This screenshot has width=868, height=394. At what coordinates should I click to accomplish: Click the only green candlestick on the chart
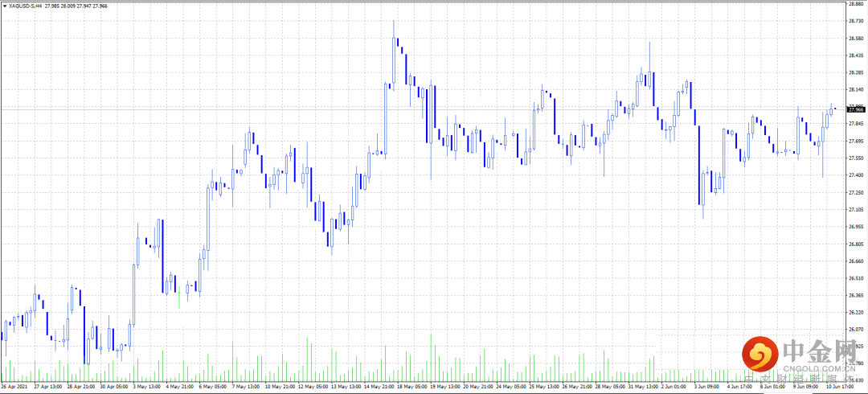click(x=179, y=298)
